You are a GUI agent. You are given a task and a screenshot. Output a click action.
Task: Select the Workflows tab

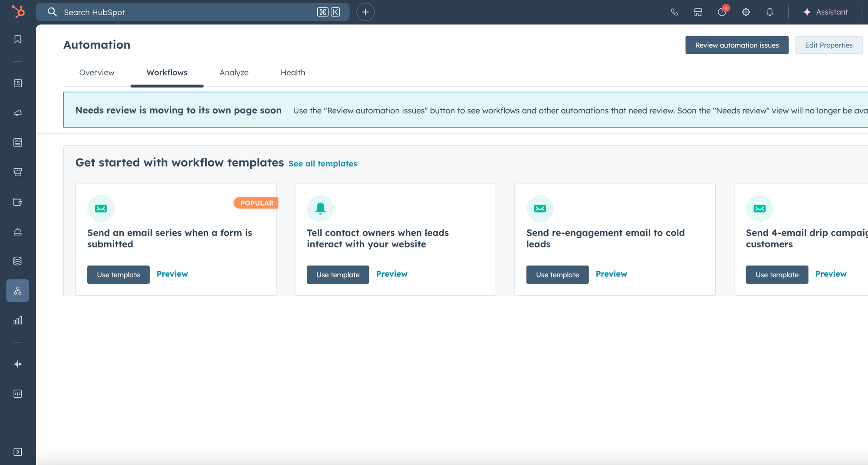(167, 72)
